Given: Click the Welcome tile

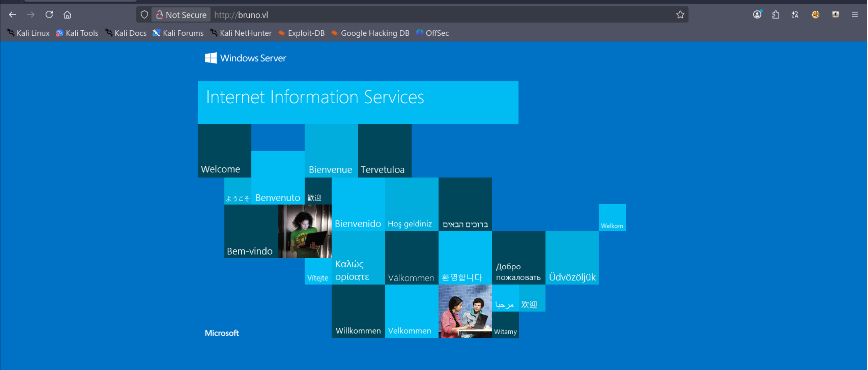Looking at the screenshot, I should click(225, 151).
